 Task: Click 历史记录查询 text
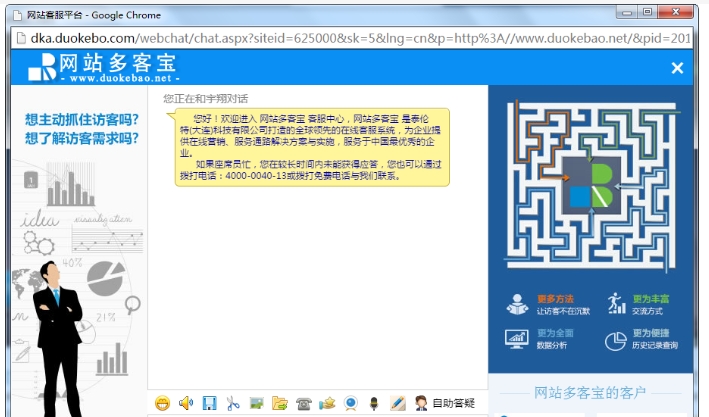[x=655, y=346]
